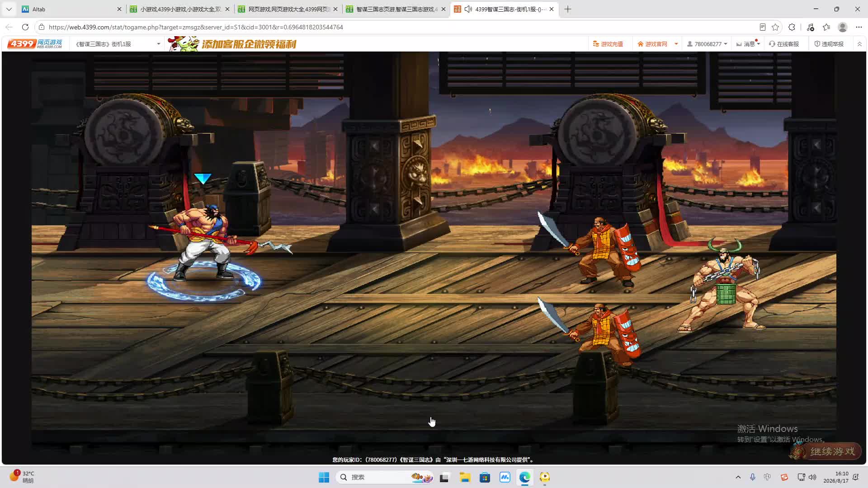Show hidden system tray icons
868x488 pixels.
(738, 477)
